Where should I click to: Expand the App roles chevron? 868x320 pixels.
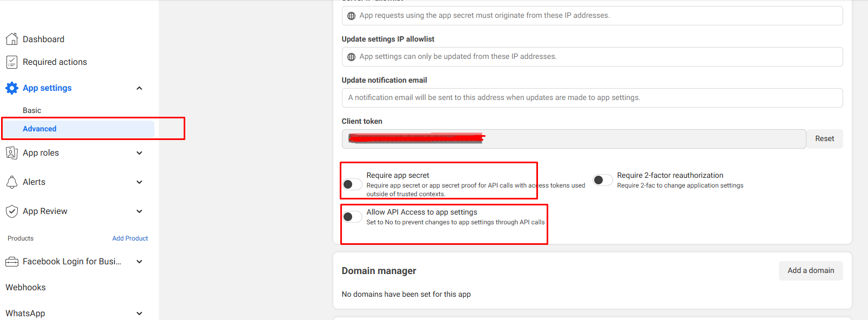pos(139,153)
